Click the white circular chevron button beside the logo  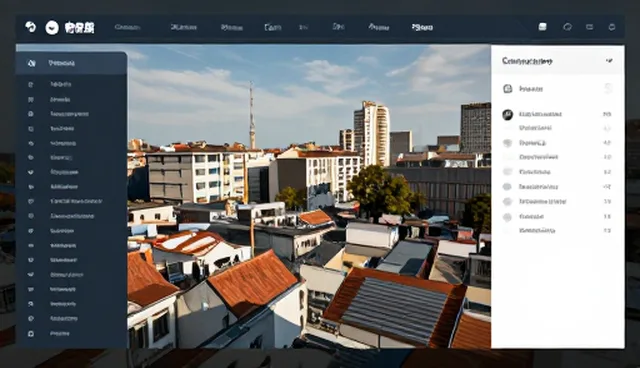(52, 27)
